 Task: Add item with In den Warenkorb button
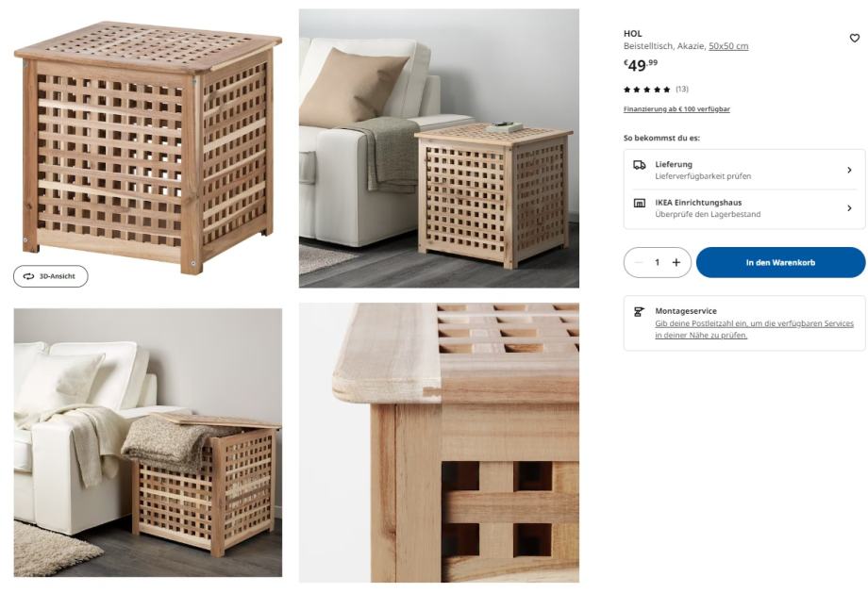coord(780,262)
